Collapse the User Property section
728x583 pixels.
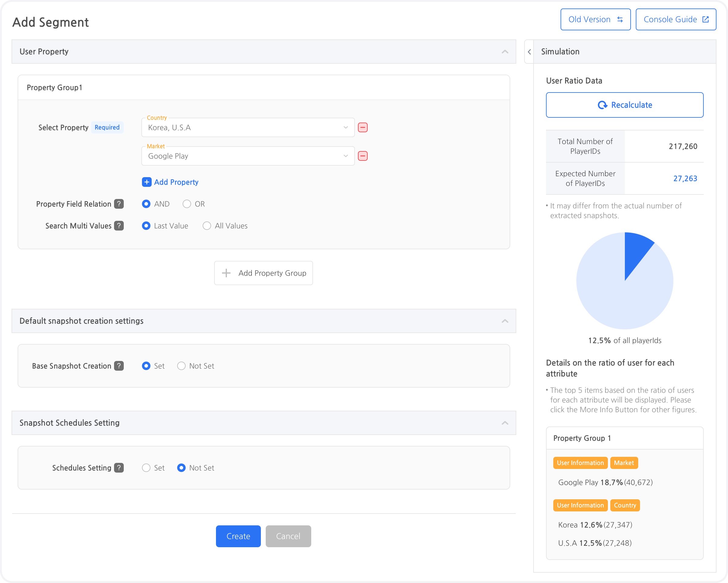coord(505,52)
